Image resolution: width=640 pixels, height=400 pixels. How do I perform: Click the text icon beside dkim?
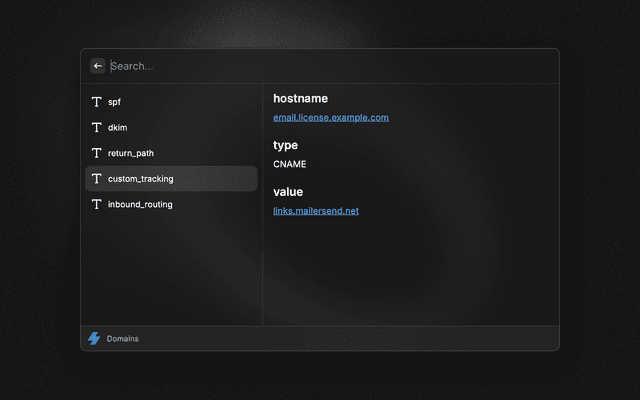tap(97, 128)
